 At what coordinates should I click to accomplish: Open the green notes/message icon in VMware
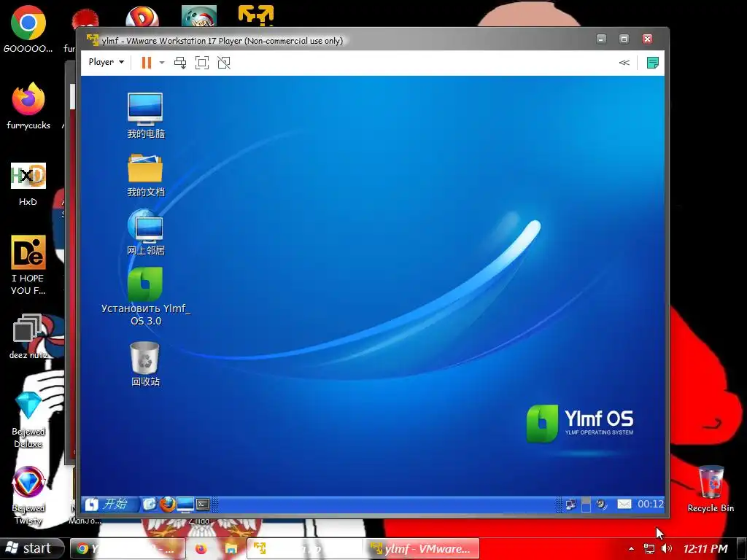point(653,63)
